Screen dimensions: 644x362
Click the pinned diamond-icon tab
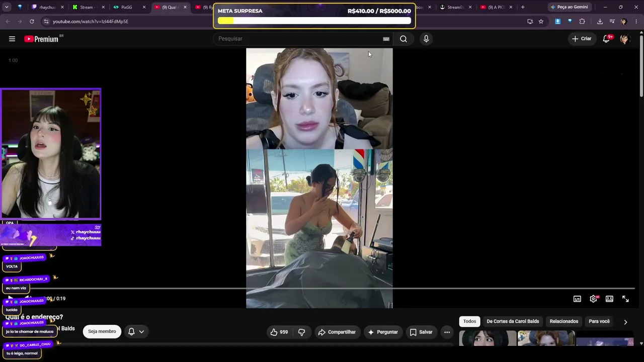tap(20, 7)
